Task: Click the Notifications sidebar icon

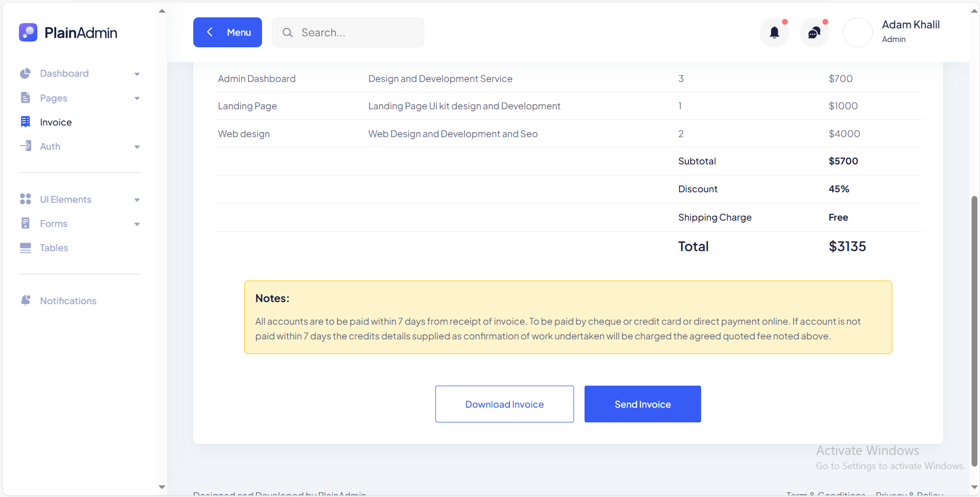Action: 25,301
